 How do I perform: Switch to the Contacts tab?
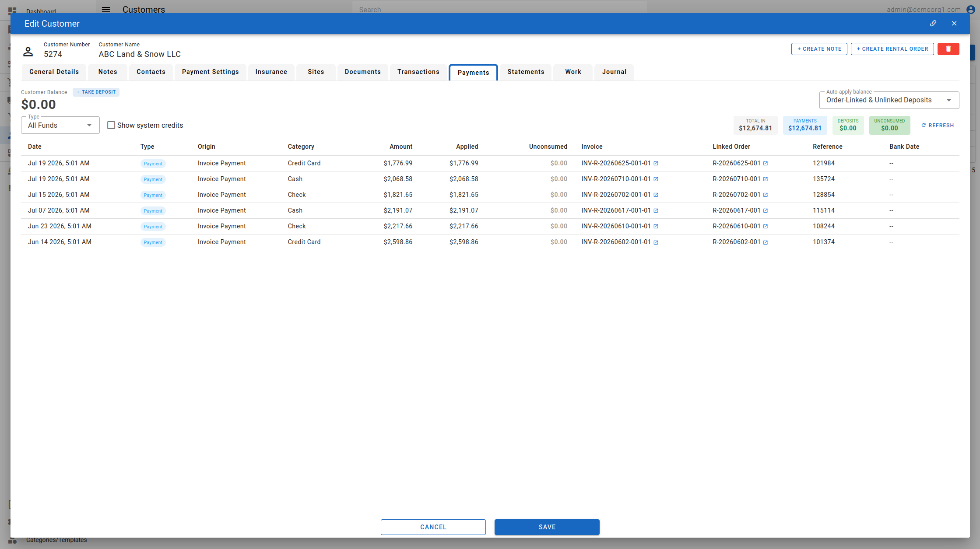pyautogui.click(x=151, y=72)
